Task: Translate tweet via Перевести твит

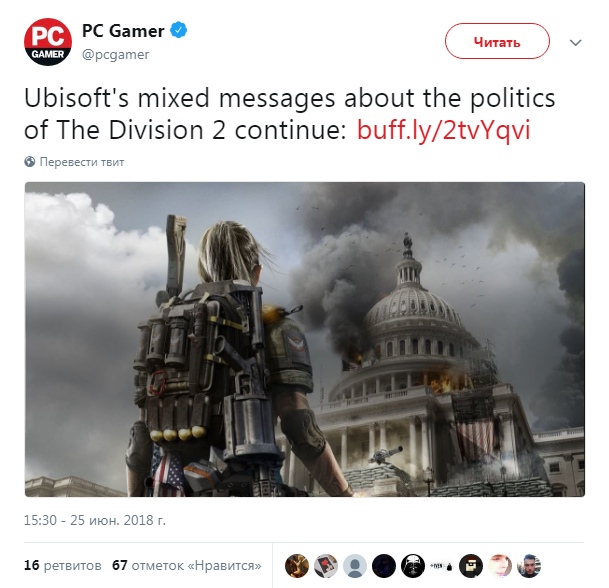Action: coord(82,162)
